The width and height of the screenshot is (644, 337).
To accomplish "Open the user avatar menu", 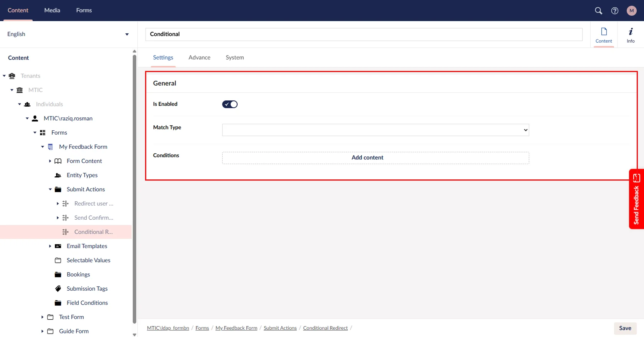I will point(631,11).
